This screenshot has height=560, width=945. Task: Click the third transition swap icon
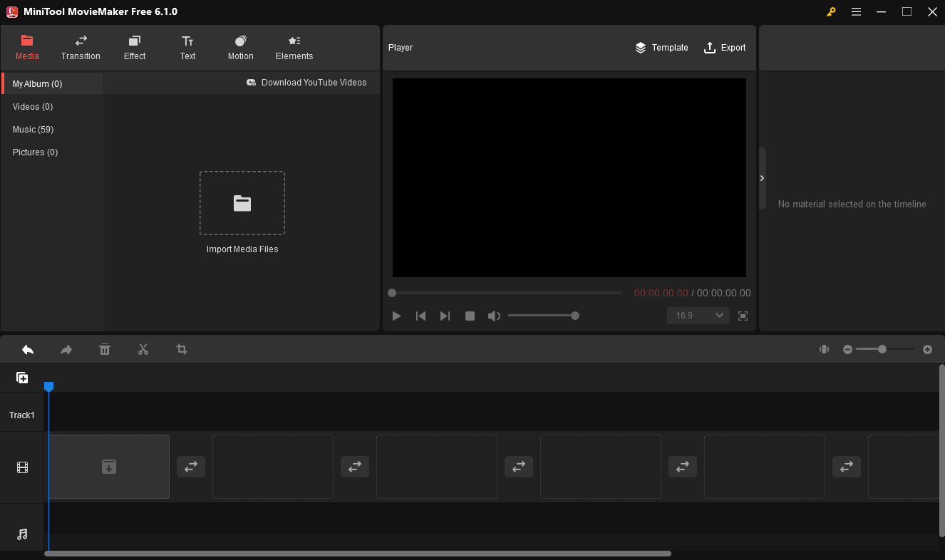(519, 467)
